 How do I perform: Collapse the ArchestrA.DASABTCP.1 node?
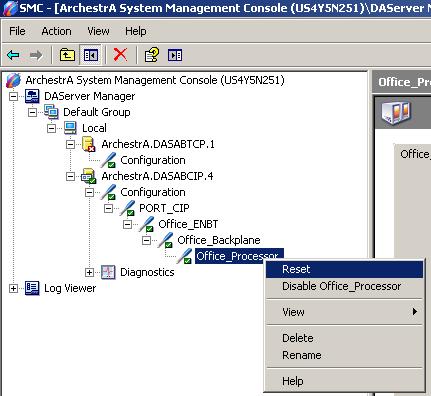70,144
